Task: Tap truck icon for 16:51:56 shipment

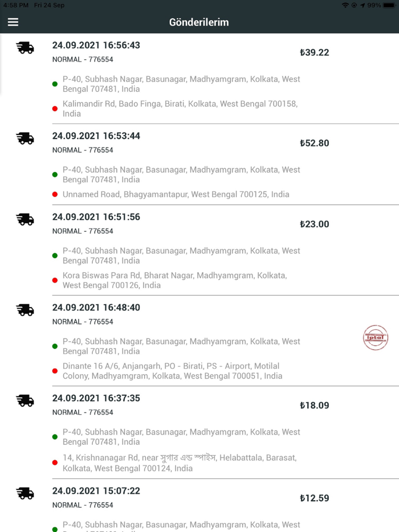Action: click(25, 219)
